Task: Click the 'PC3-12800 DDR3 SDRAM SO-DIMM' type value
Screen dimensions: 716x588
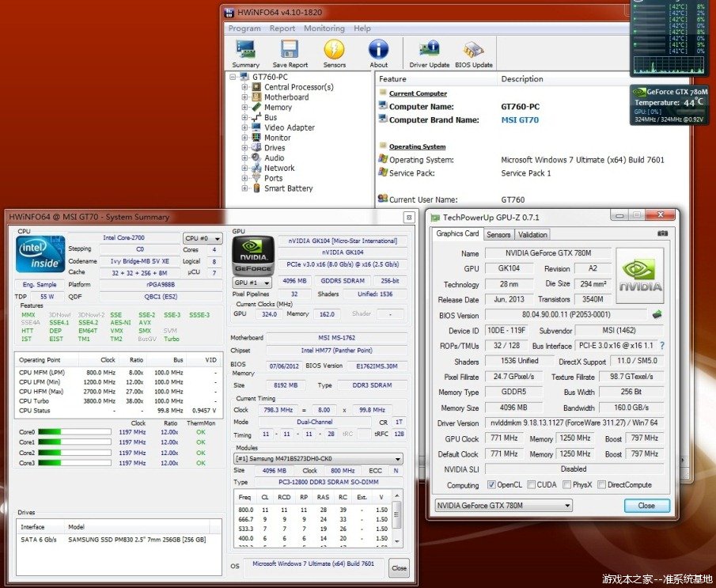Action: tap(328, 482)
